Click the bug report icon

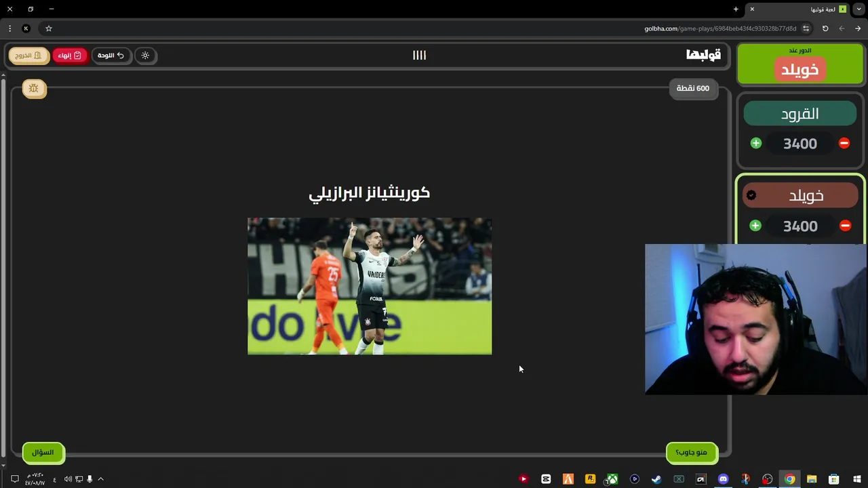pos(34,88)
